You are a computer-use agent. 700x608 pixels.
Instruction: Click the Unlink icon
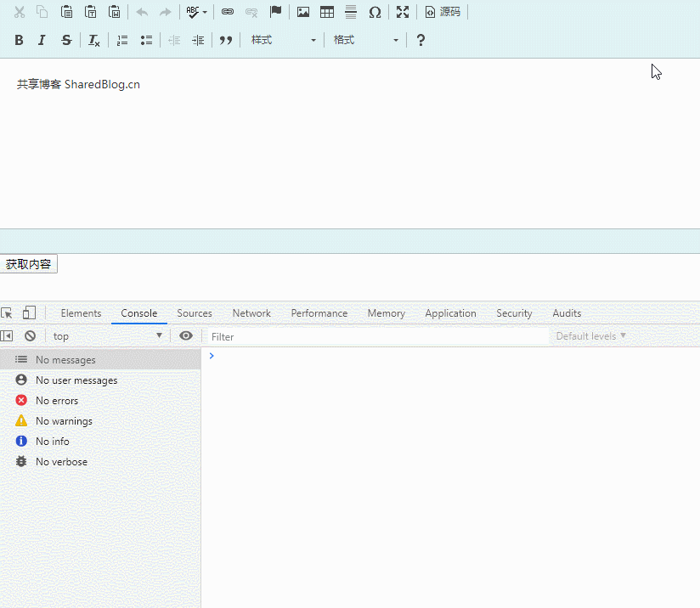pyautogui.click(x=251, y=12)
